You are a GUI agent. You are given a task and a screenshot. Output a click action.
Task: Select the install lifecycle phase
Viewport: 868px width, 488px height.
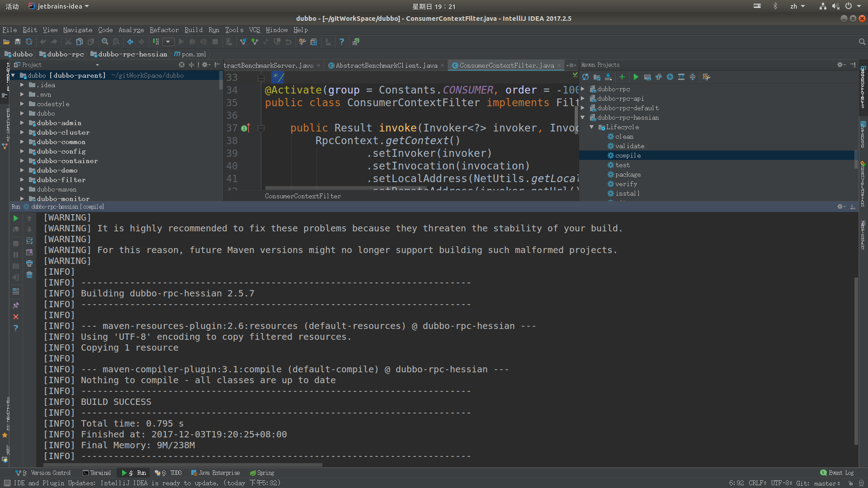coord(627,193)
